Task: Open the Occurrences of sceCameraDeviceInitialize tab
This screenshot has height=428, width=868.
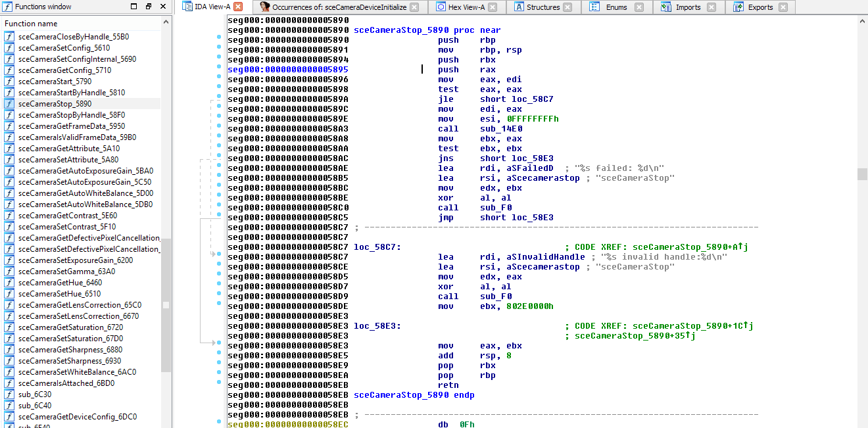Action: [339, 7]
